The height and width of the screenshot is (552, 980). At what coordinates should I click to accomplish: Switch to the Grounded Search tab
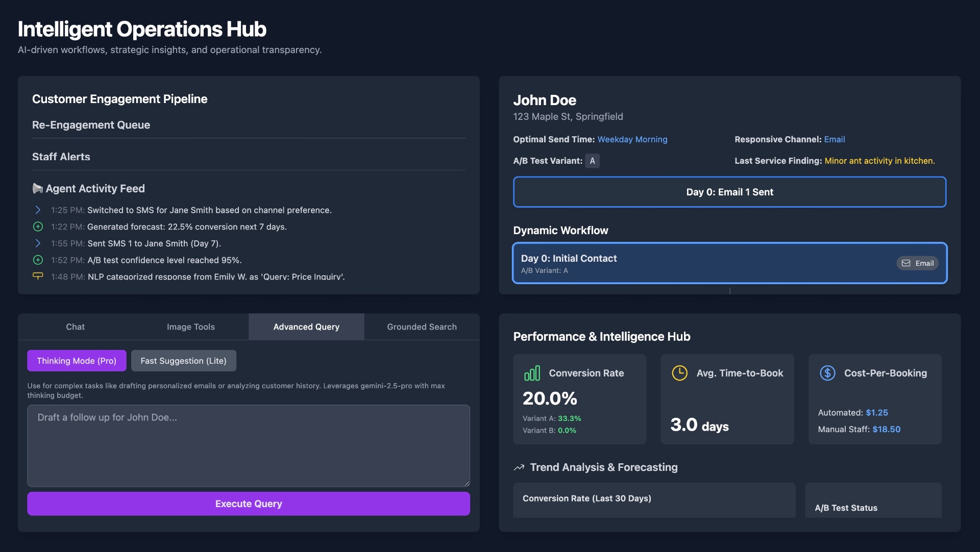(422, 327)
